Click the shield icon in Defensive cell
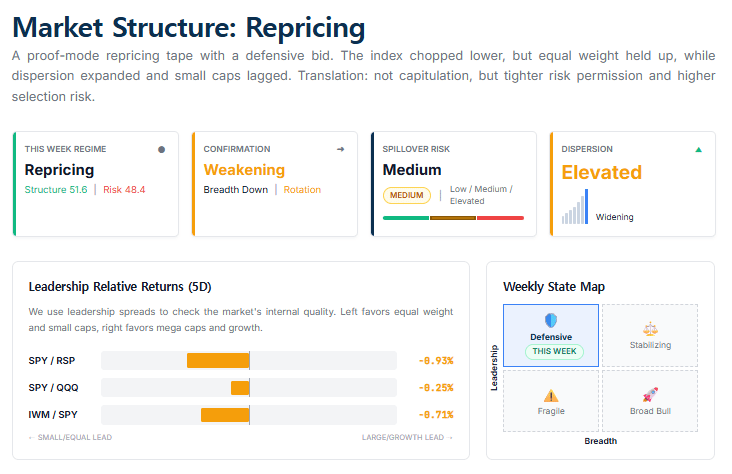Viewport: 732px width, 474px height. [551, 321]
